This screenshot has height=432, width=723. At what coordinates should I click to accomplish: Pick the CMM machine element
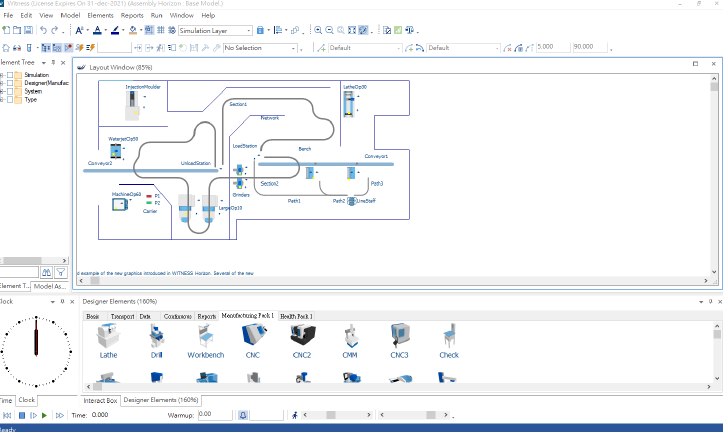point(350,337)
